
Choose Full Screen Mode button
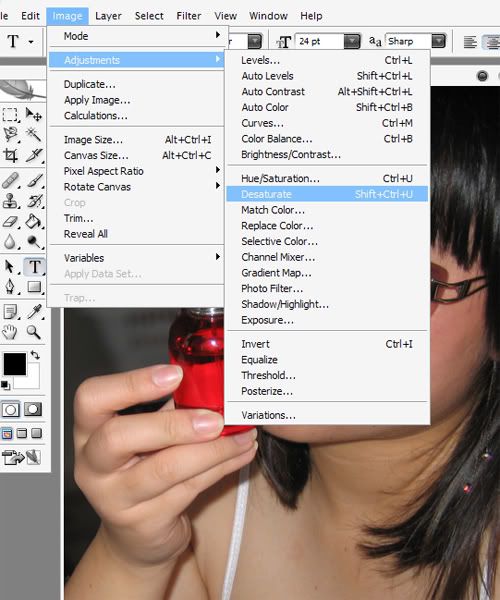tap(37, 433)
